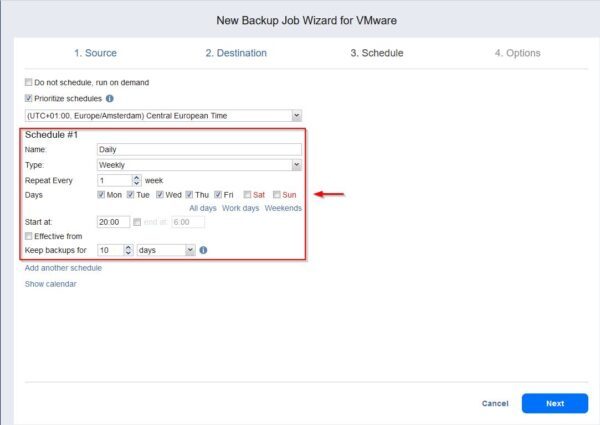Click the Prioritize schedules info icon
Viewport: 600px width, 425px height.
109,99
